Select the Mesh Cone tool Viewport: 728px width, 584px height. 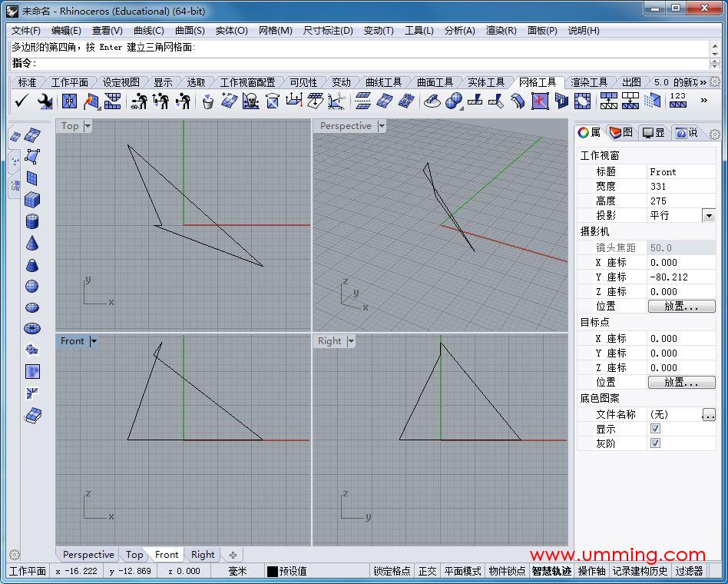point(32,243)
